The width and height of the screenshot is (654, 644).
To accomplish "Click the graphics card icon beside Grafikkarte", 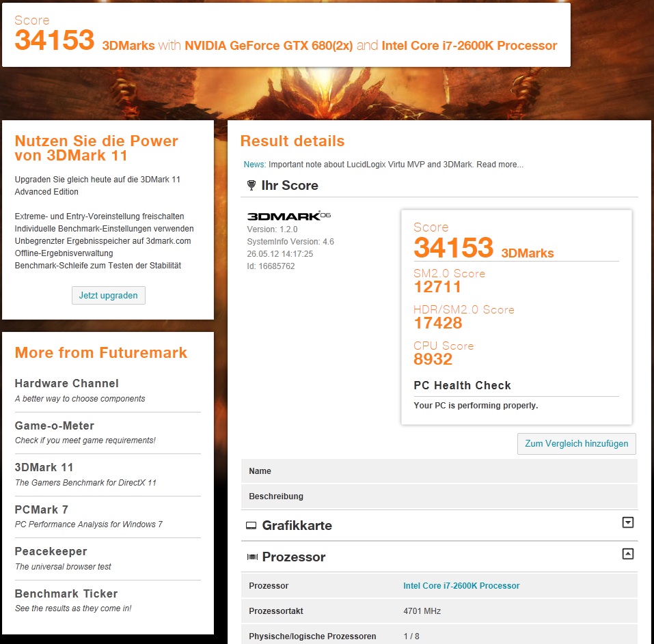I will tap(251, 526).
